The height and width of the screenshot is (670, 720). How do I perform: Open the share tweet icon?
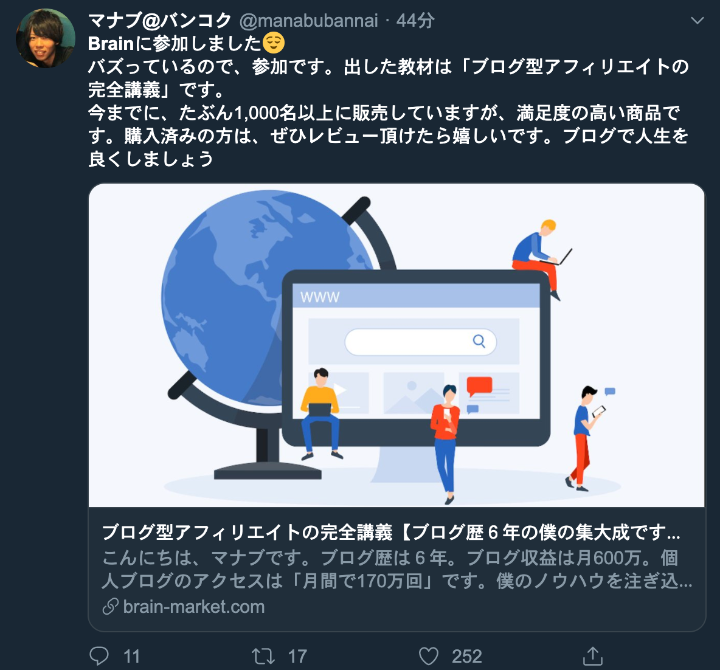(x=592, y=656)
